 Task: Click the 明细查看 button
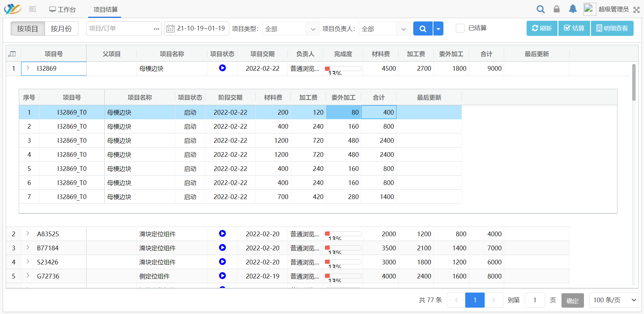(612, 28)
